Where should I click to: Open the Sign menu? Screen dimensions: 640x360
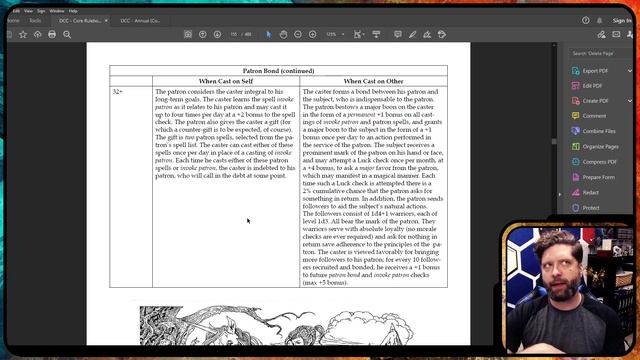41,11
